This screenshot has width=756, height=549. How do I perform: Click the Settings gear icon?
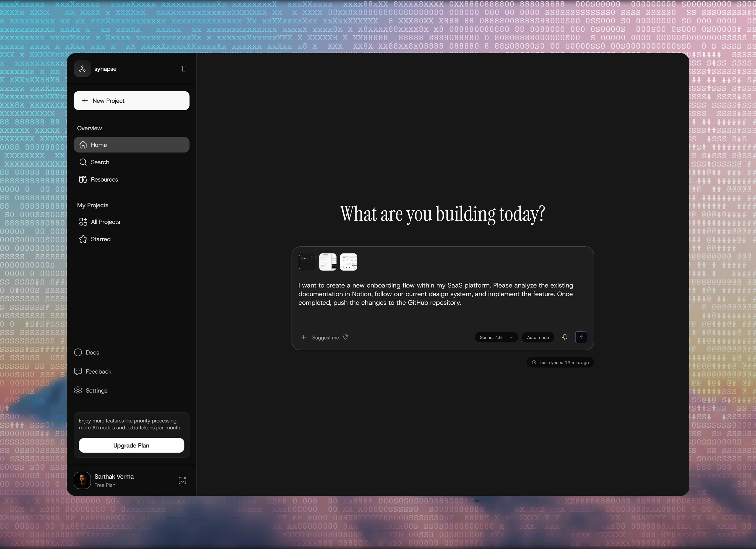[78, 391]
